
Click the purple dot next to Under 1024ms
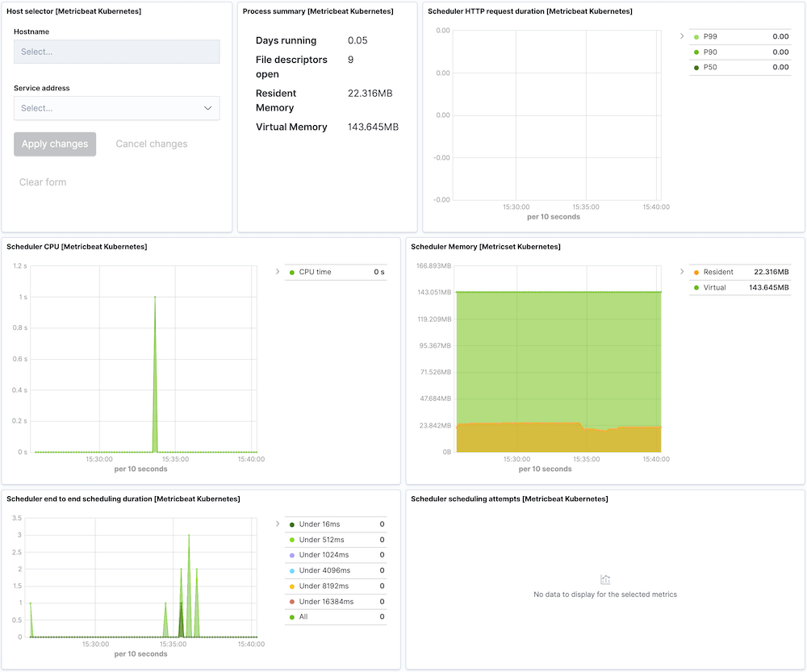click(x=291, y=555)
